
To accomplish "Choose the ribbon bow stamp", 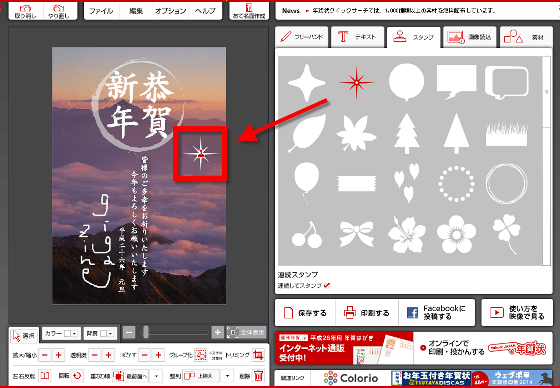I will 356,234.
